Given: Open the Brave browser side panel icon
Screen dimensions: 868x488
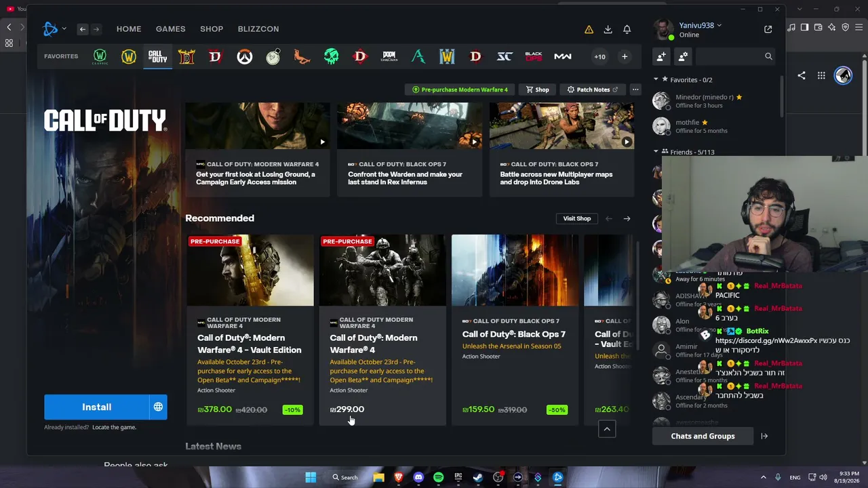Looking at the screenshot, I should [804, 27].
